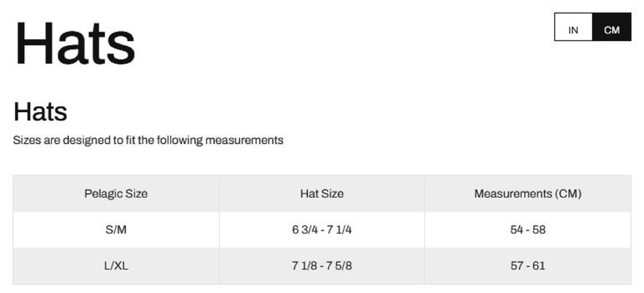Click the 6 3/4 - 7 1/4 hat size cell

coord(322,230)
